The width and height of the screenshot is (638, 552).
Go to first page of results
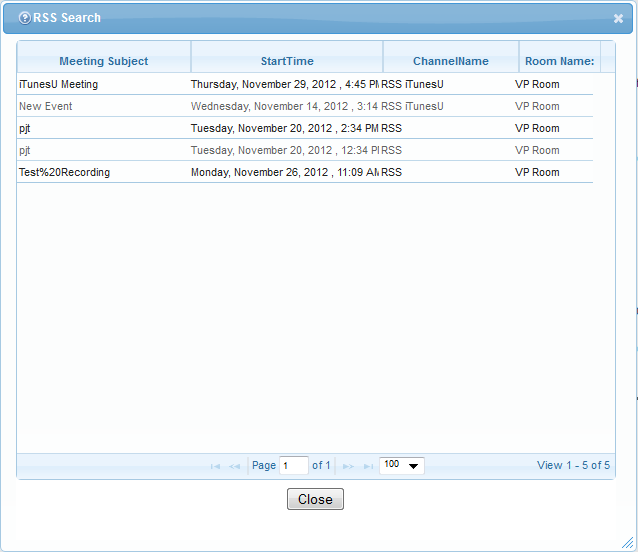(x=215, y=466)
